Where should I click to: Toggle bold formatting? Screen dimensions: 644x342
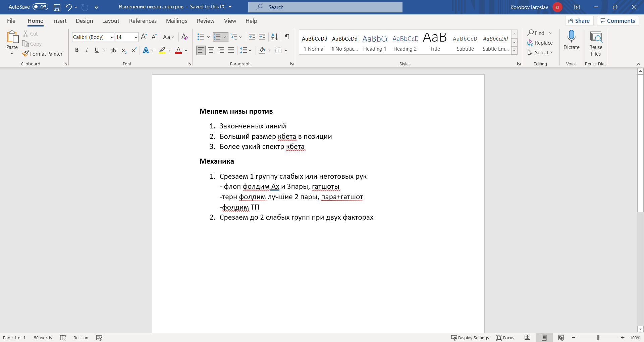point(77,50)
